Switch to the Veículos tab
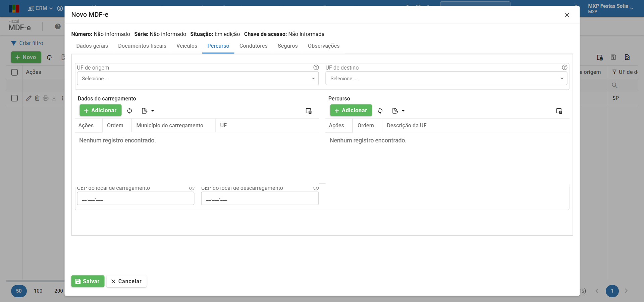 coord(187,46)
